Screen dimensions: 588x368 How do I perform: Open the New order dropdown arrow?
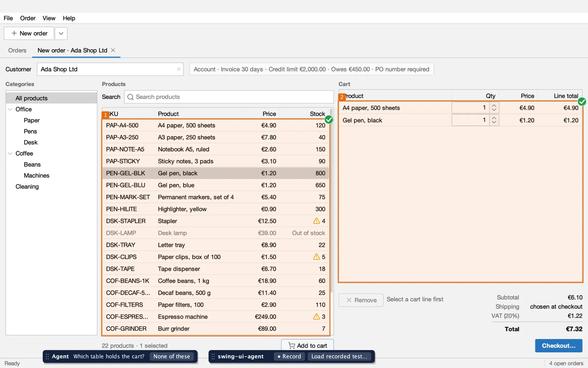coord(61,33)
